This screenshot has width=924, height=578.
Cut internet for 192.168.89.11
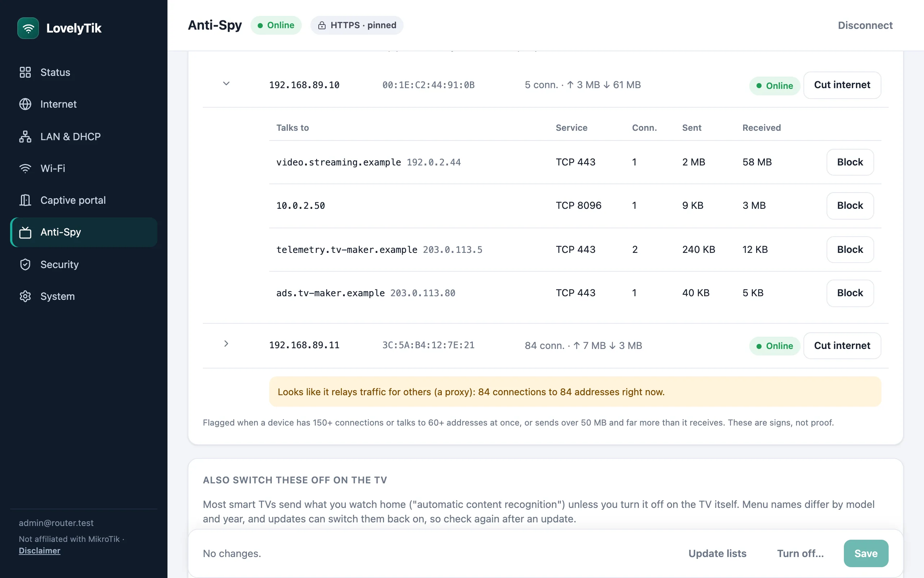(842, 346)
